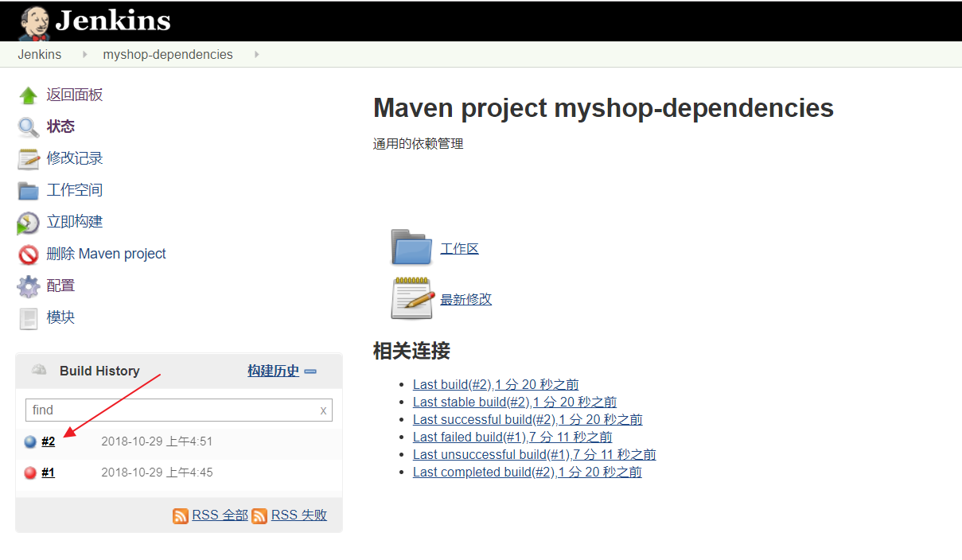The height and width of the screenshot is (560, 962).
Task: Click the large 工作区 folder icon
Action: 411,247
